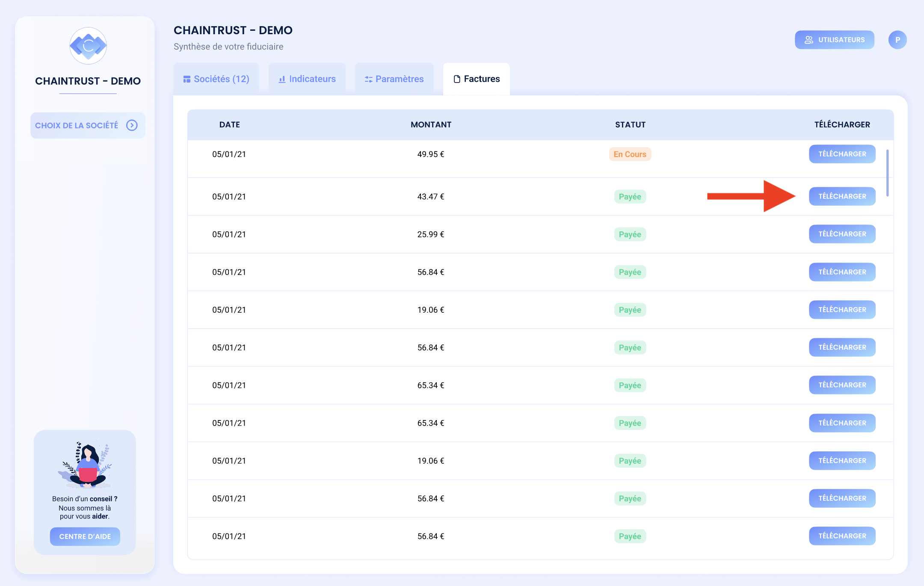Viewport: 924px width, 586px height.
Task: Open the Centre d'aide
Action: click(85, 536)
